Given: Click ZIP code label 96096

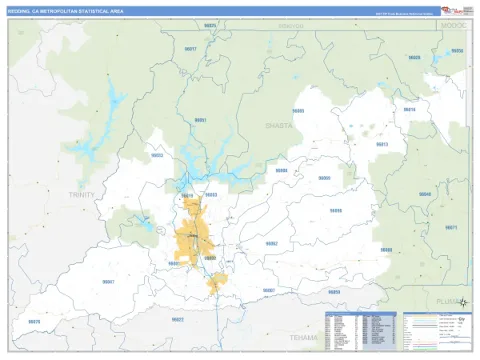Looking at the screenshot, I should (336, 211).
